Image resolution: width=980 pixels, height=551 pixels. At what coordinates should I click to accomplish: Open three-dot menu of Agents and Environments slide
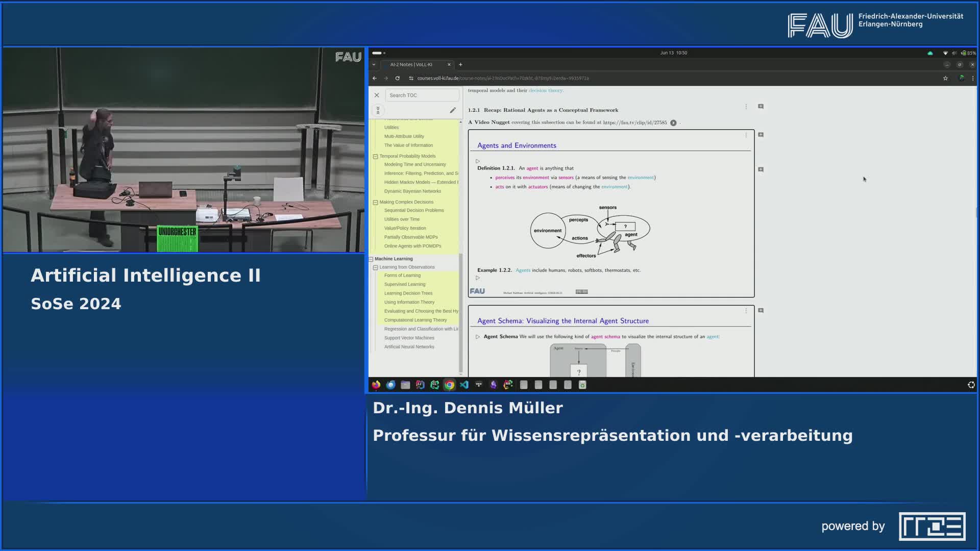coord(746,135)
